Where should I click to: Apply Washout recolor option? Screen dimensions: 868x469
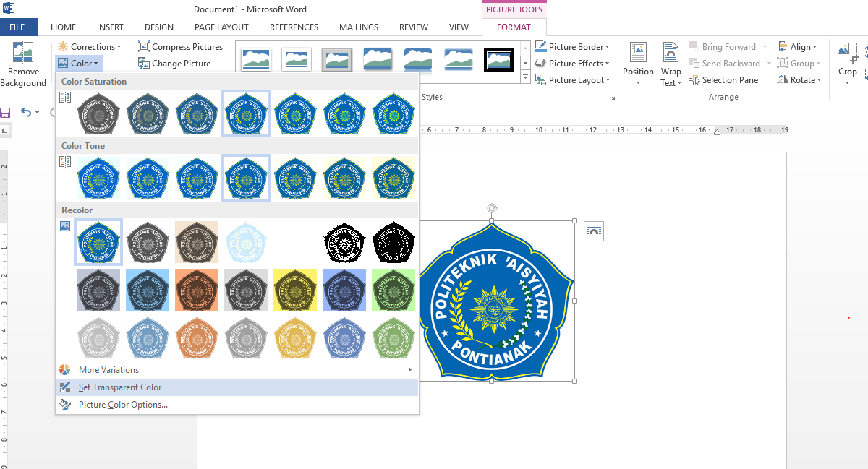pyautogui.click(x=246, y=242)
